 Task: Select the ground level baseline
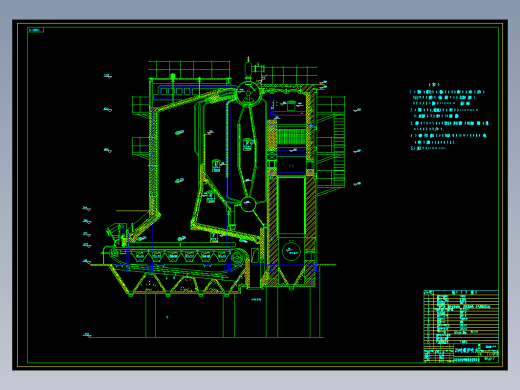[x=207, y=337]
